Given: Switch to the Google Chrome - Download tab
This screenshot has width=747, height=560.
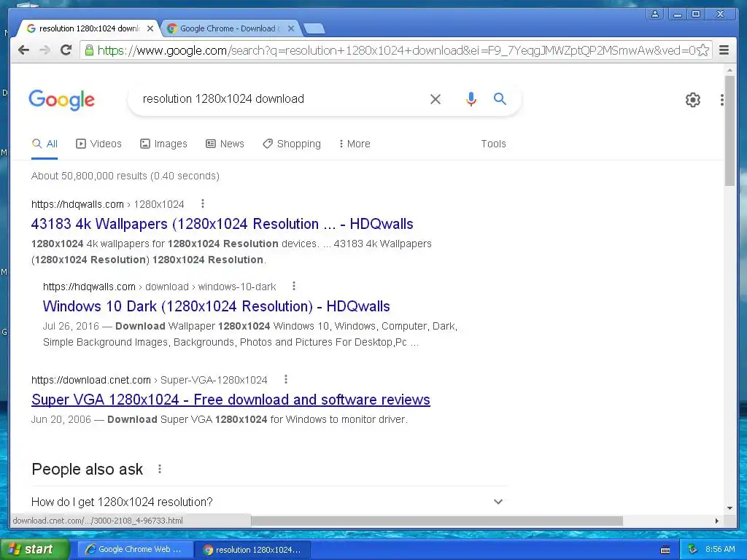Looking at the screenshot, I should click(x=228, y=28).
